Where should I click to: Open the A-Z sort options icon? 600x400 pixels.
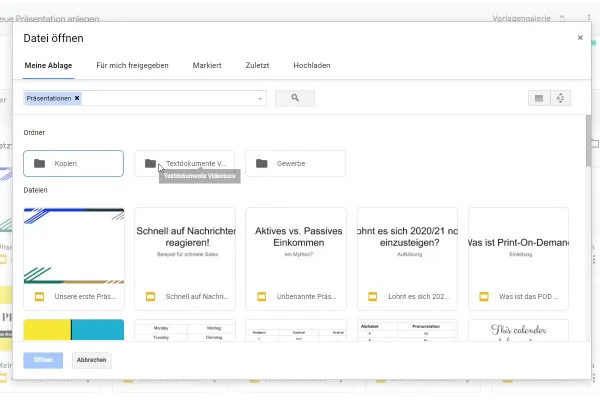pos(561,98)
